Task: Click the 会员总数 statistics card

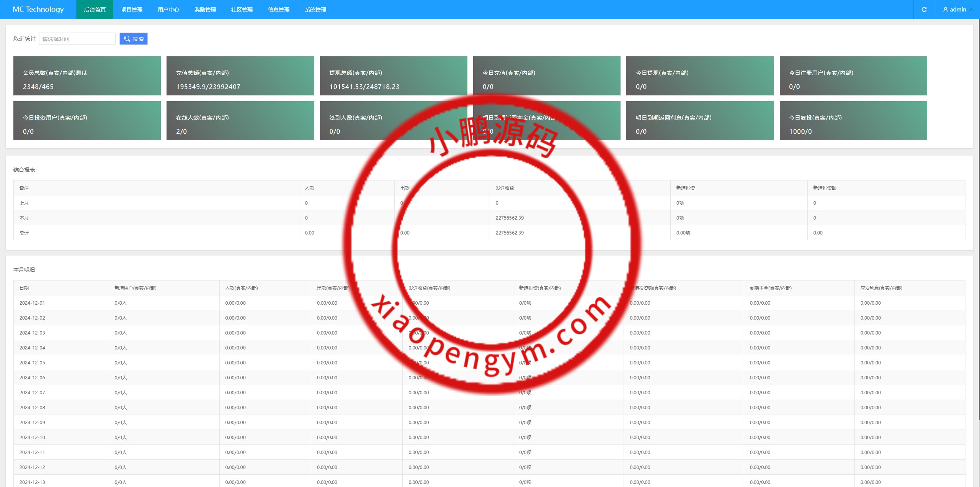Action: click(87, 76)
